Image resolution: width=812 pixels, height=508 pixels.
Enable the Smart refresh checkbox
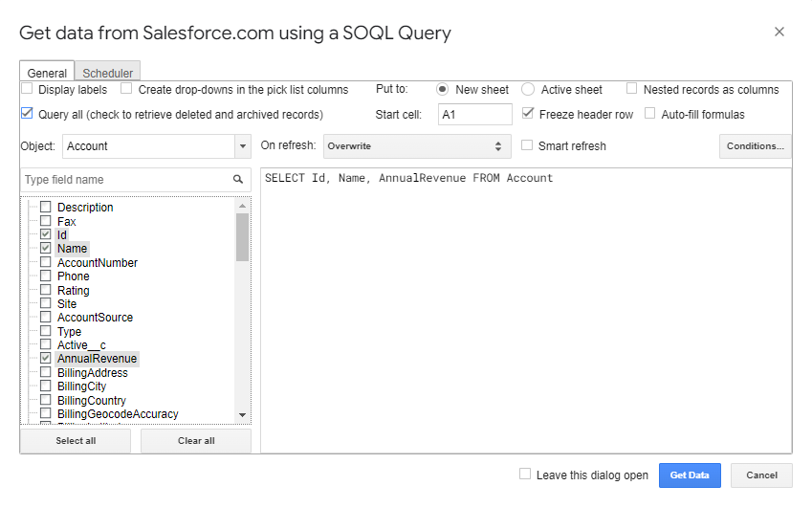click(528, 146)
